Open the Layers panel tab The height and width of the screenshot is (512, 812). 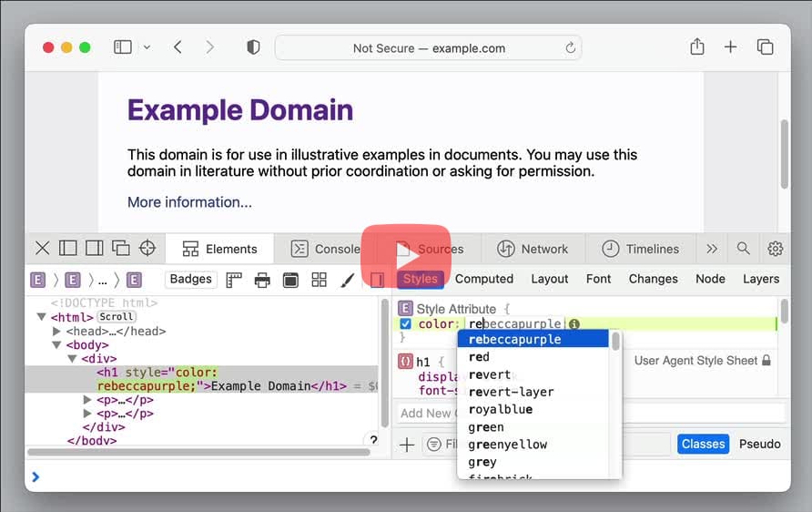coord(761,279)
